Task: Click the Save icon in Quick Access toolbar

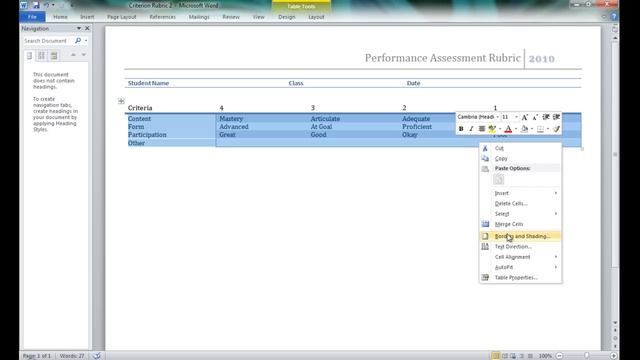Action: 36,5
